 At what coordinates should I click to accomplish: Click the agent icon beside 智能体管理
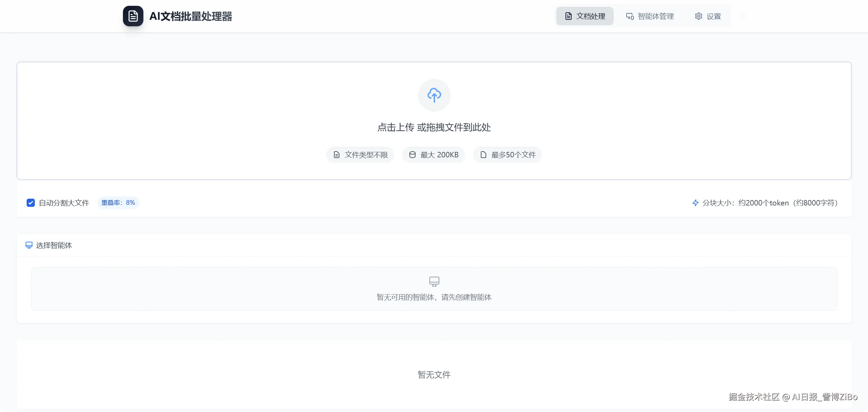pyautogui.click(x=630, y=16)
